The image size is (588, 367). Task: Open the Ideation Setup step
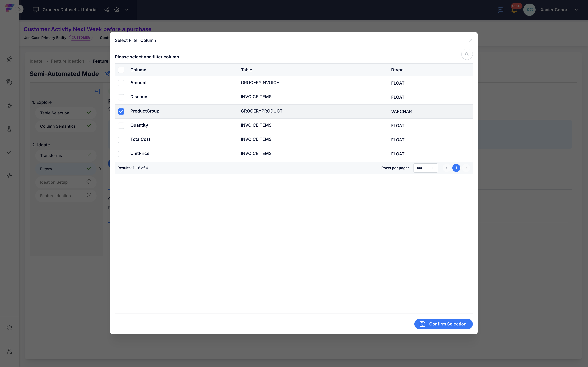pyautogui.click(x=66, y=182)
